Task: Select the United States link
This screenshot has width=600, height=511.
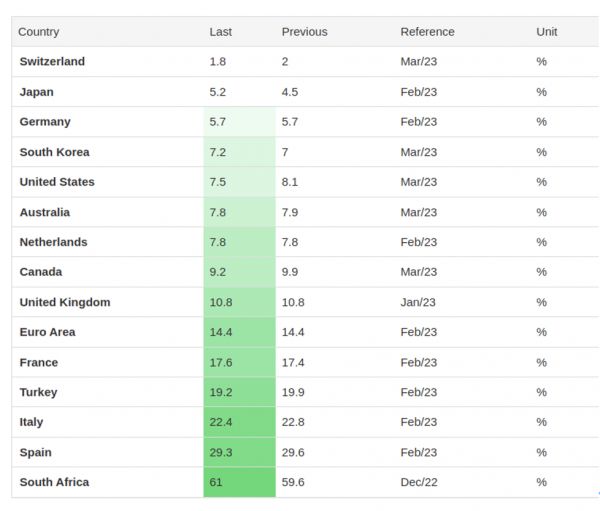Action: coord(57,182)
